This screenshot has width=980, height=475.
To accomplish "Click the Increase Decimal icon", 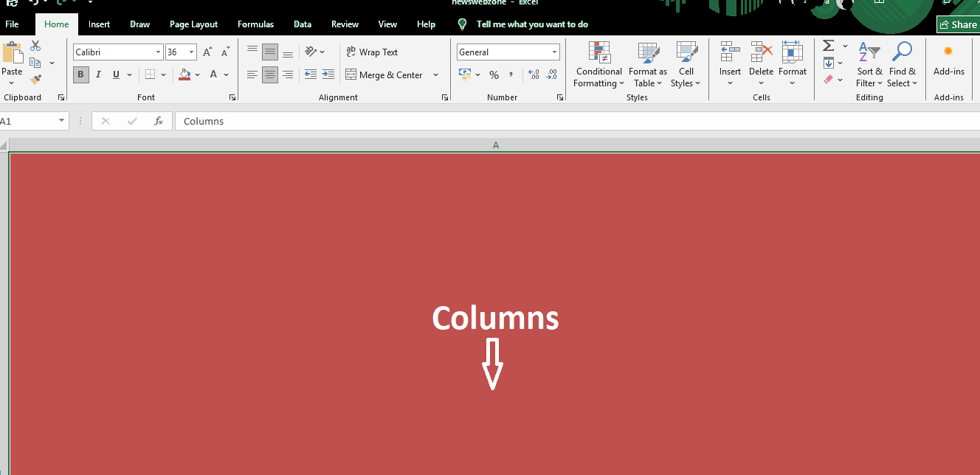I will [x=533, y=74].
